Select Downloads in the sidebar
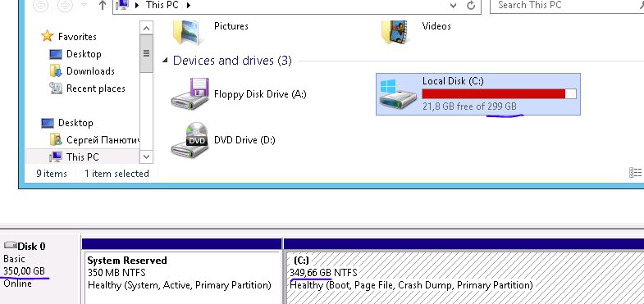The width and height of the screenshot is (644, 304). tap(90, 71)
